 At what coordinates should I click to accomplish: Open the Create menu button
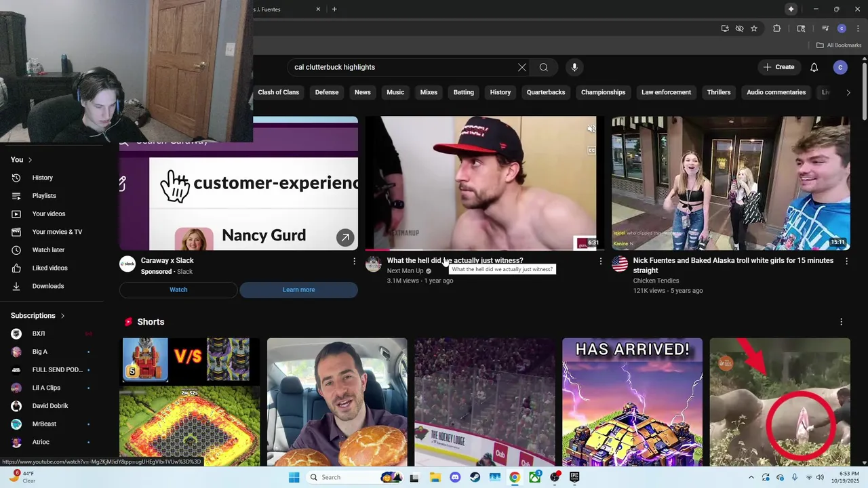(778, 67)
